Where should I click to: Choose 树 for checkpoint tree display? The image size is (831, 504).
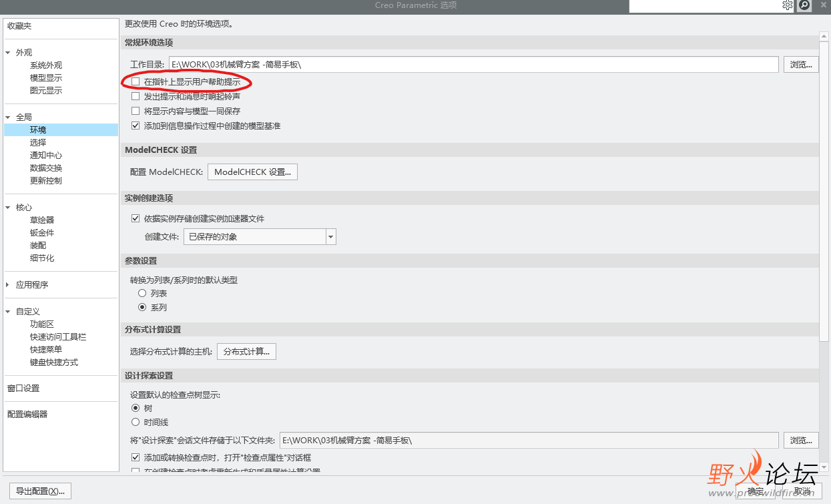(135, 408)
